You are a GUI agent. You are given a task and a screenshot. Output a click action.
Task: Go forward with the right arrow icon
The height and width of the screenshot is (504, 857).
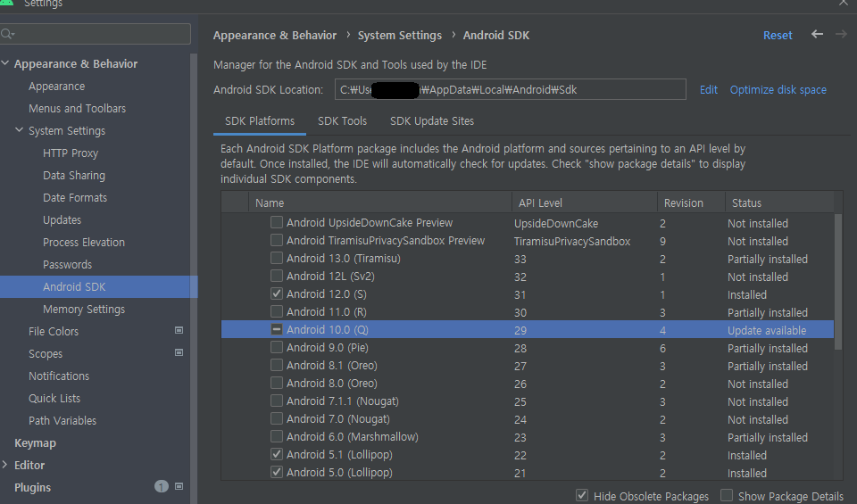click(x=841, y=35)
